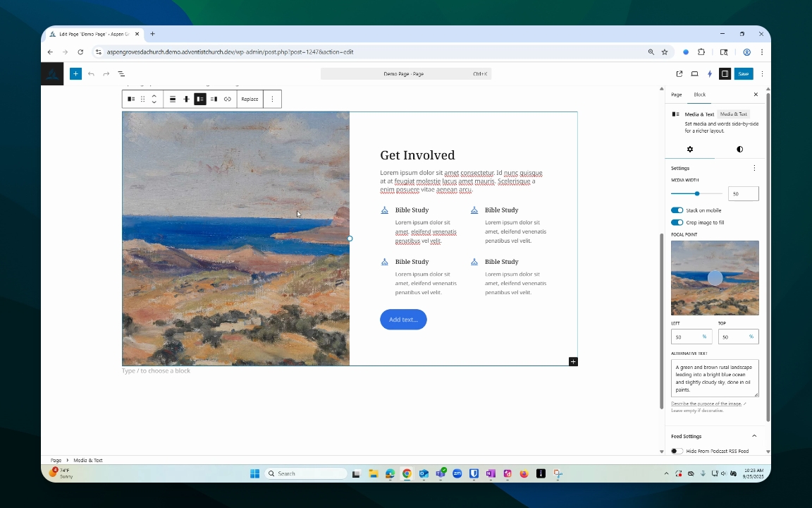Open the block inserter plus button
Screen dimensions: 812x508
coord(75,73)
